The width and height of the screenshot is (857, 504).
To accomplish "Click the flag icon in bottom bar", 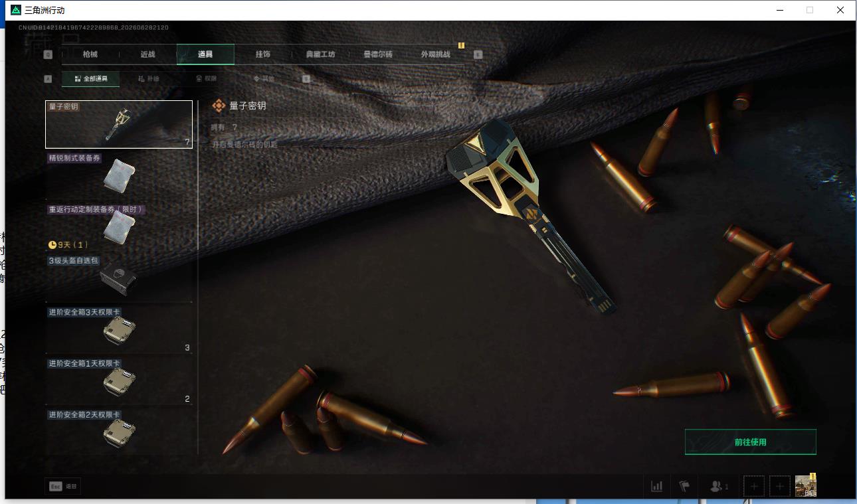I will (684, 486).
